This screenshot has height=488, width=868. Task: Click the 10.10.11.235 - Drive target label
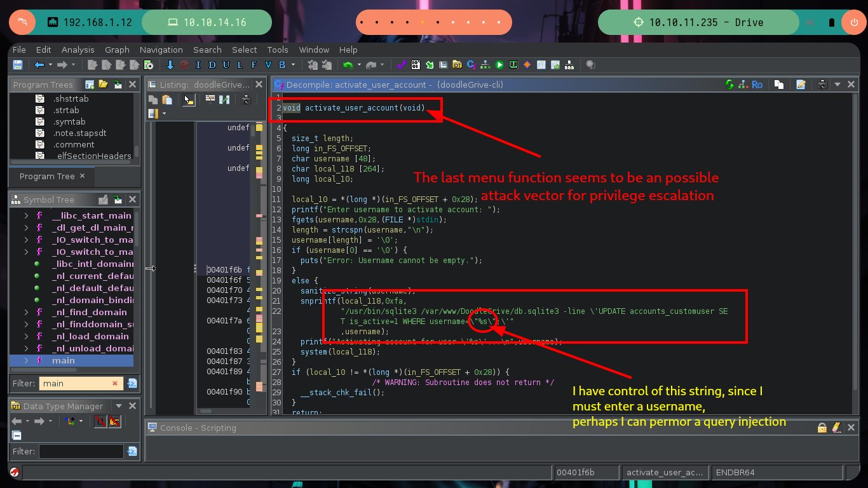click(706, 22)
